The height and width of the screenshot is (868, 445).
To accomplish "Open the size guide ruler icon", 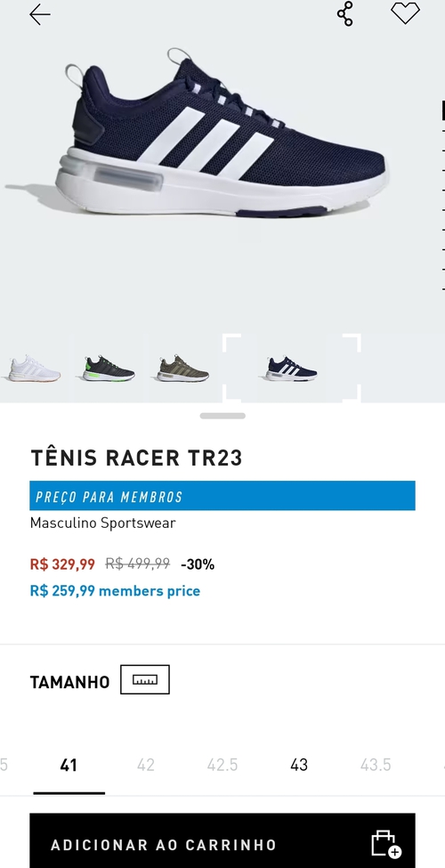I will (145, 679).
